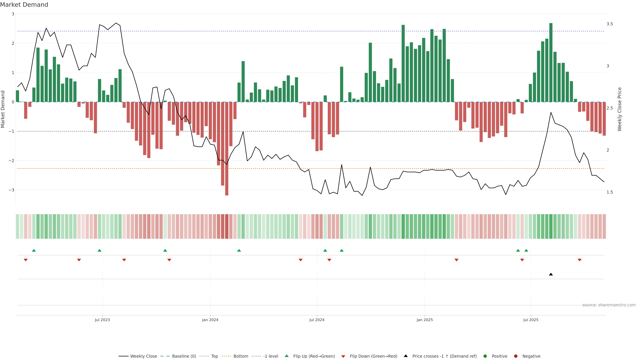644x362 pixels.
Task: Click the rightmost red Flip Down triangle marker
Action: tap(579, 260)
